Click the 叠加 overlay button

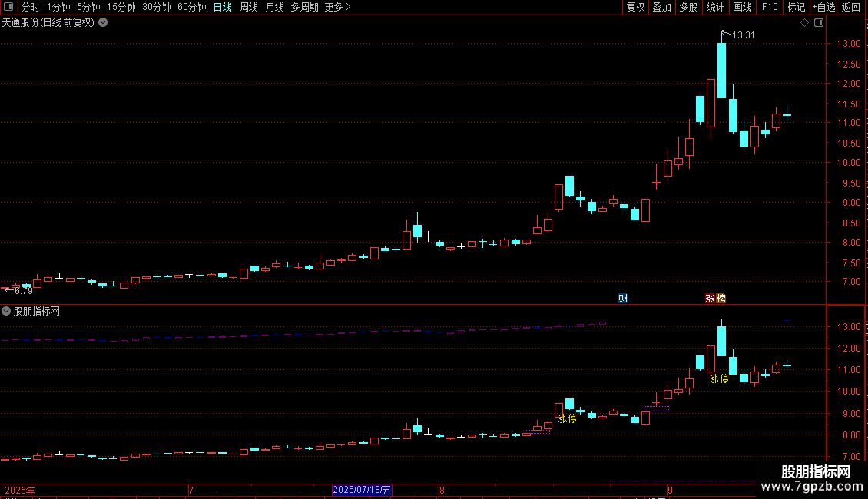pos(661,7)
